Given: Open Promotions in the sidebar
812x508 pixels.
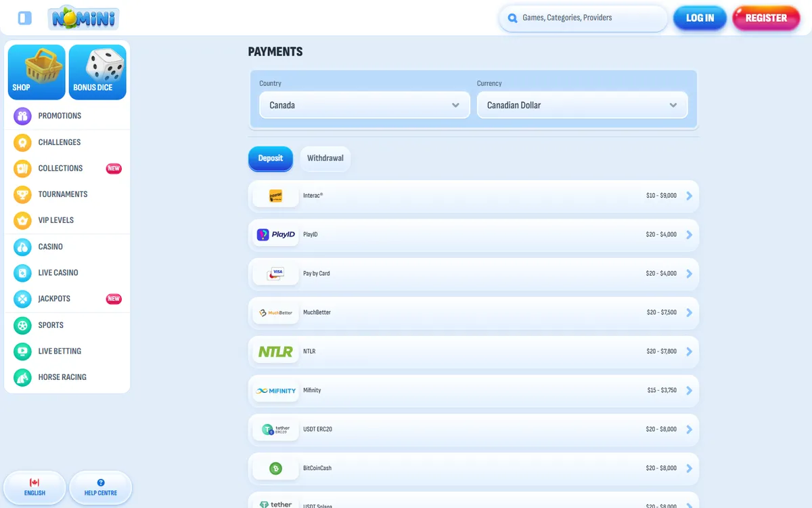Looking at the screenshot, I should tap(67, 116).
